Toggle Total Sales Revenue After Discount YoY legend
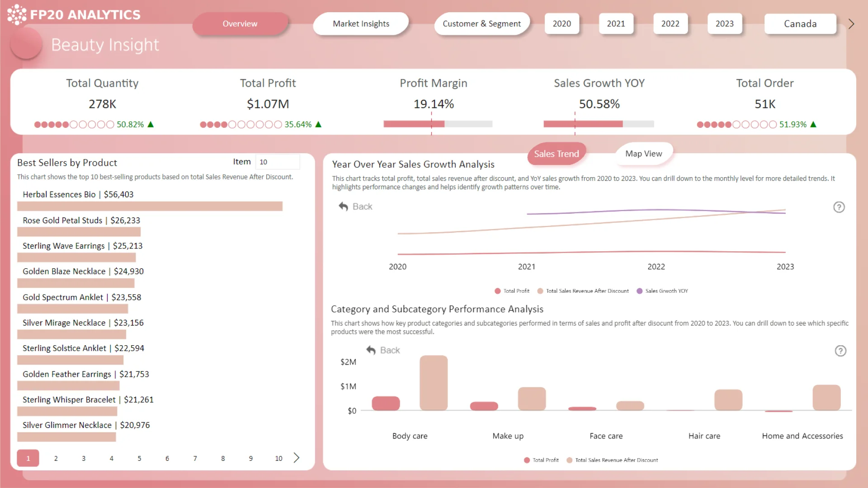The width and height of the screenshot is (868, 488). tap(583, 291)
